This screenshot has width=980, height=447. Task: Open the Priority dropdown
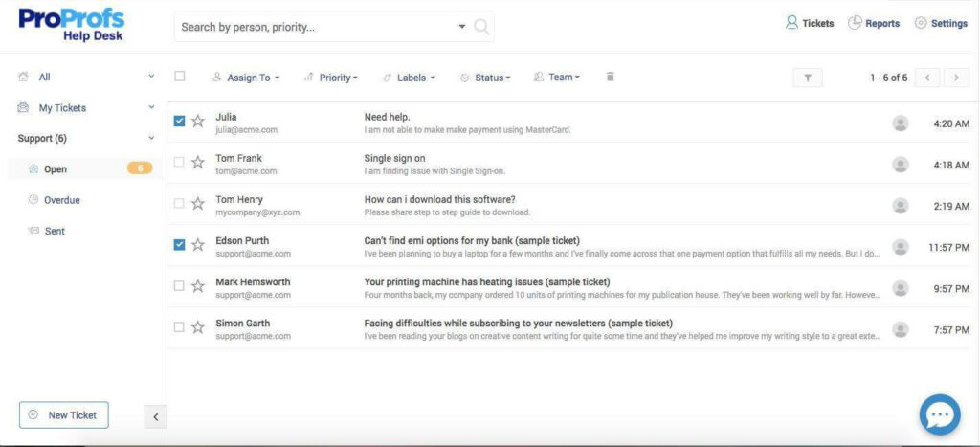[330, 78]
